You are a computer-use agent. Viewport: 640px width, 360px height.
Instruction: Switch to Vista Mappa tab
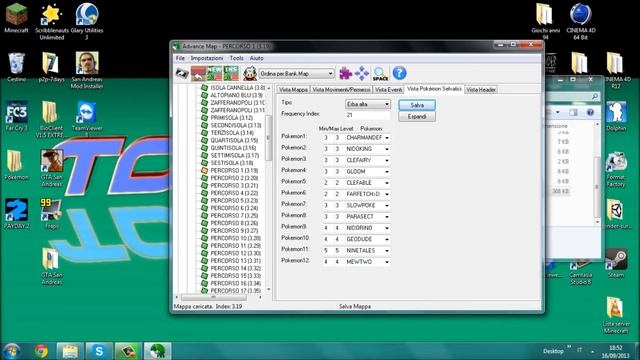point(293,89)
